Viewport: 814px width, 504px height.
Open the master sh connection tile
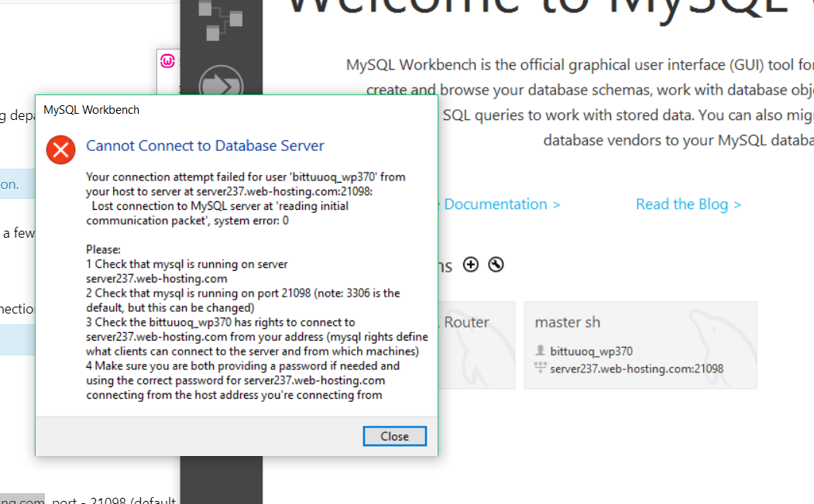641,345
